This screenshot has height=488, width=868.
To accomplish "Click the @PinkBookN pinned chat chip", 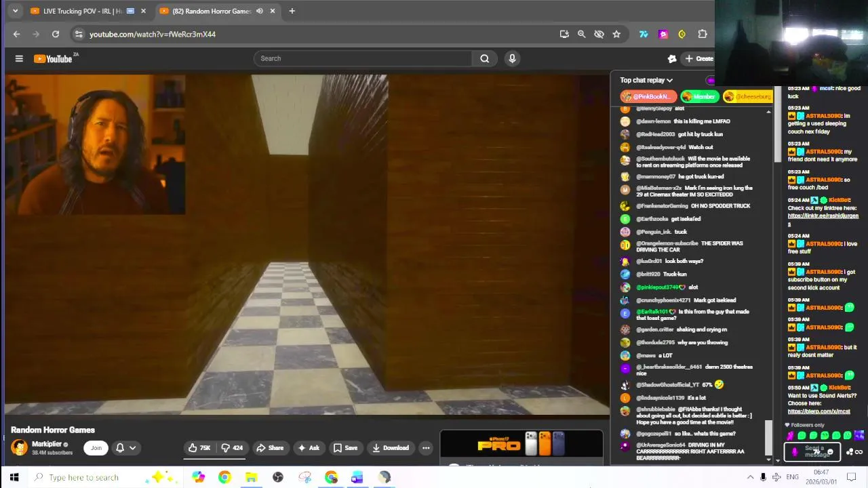I will (x=648, y=96).
